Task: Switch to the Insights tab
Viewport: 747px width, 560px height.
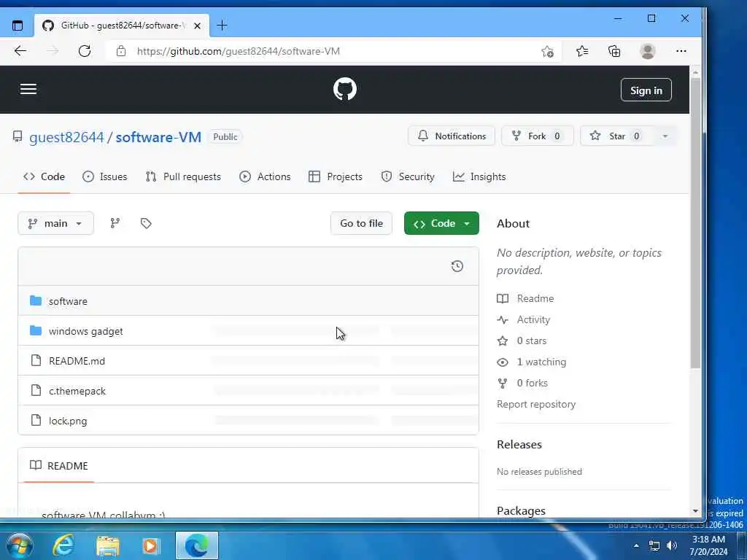Action: pyautogui.click(x=479, y=176)
